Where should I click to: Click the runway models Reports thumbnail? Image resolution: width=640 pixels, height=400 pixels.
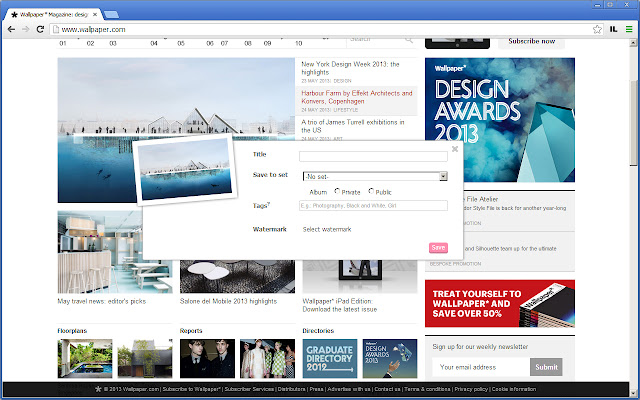(x=267, y=358)
